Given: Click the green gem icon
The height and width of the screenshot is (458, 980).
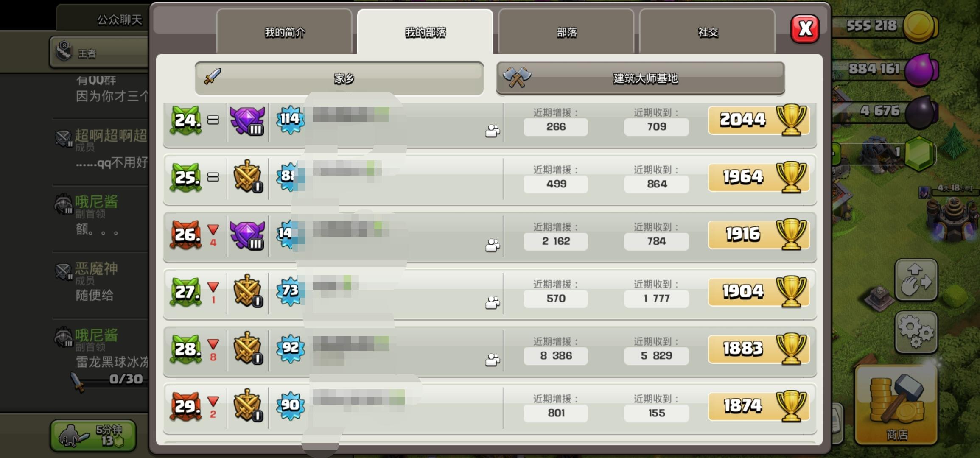Looking at the screenshot, I should coord(919,153).
